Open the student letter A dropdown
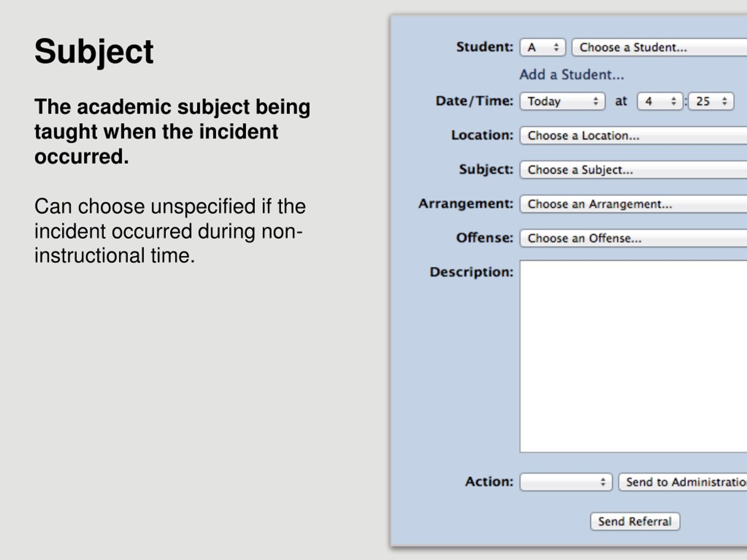Image resolution: width=747 pixels, height=560 pixels. coord(542,47)
